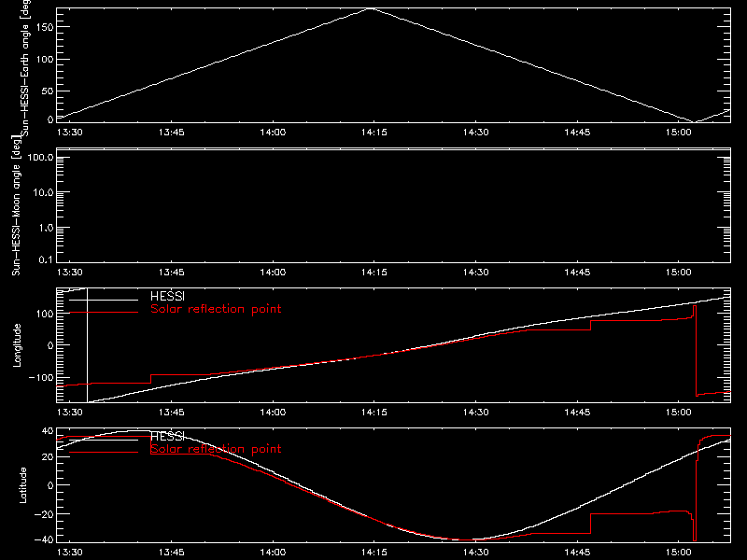
Task: Select the 100 tick on Longitude plot
Action: pyautogui.click(x=45, y=314)
